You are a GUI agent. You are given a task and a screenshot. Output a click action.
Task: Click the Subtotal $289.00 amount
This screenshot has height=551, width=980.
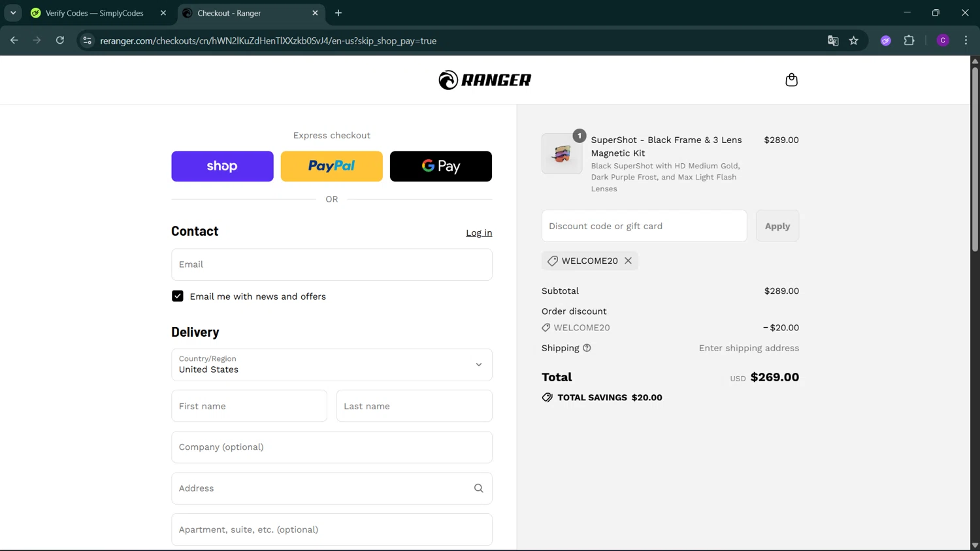tap(781, 291)
